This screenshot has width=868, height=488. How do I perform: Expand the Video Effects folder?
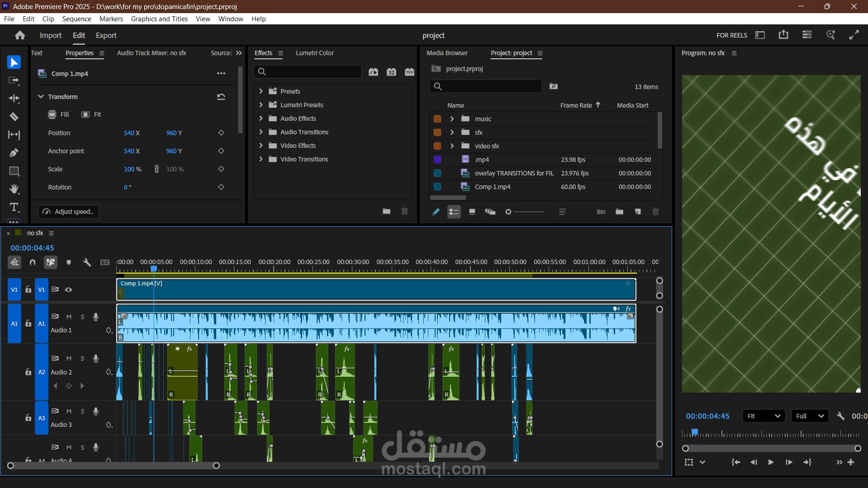click(261, 146)
